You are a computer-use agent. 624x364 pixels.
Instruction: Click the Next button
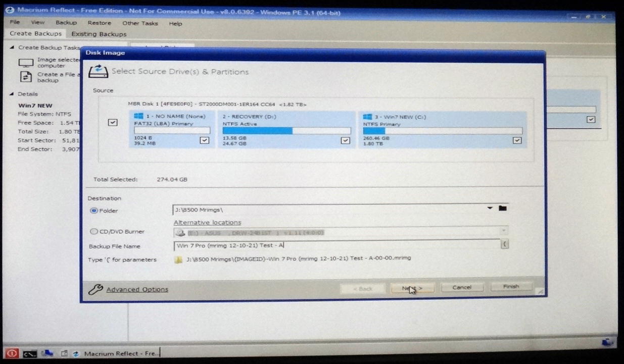[x=412, y=288]
